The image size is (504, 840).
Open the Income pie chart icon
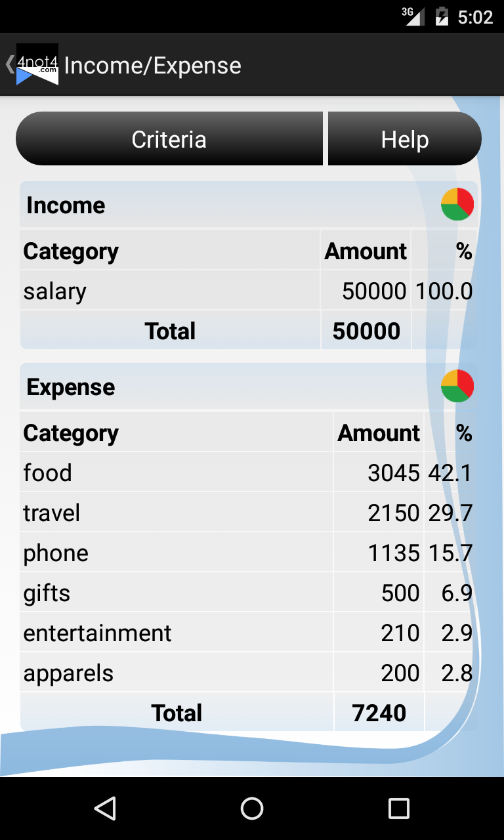[457, 205]
